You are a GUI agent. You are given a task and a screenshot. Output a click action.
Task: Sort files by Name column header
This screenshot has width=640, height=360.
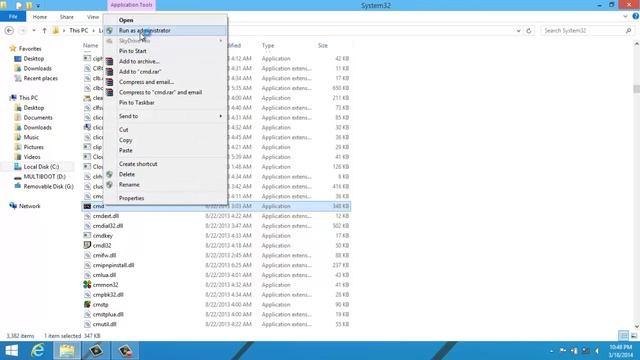[91, 45]
